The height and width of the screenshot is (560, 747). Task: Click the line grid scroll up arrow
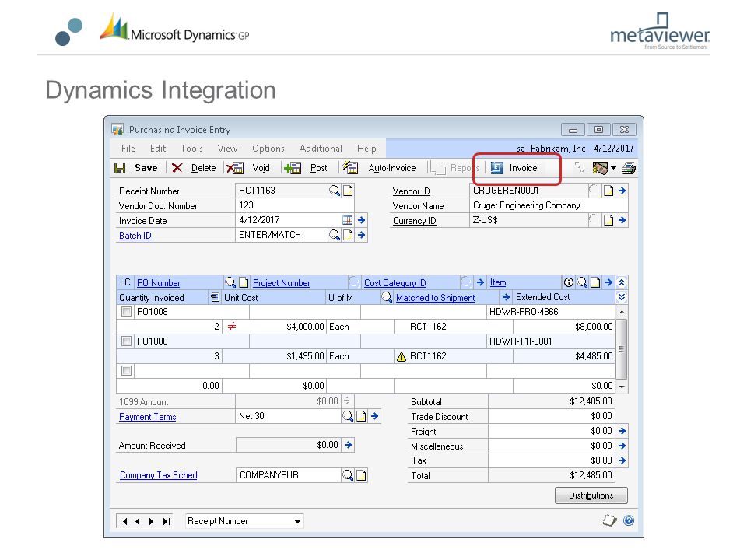(622, 312)
